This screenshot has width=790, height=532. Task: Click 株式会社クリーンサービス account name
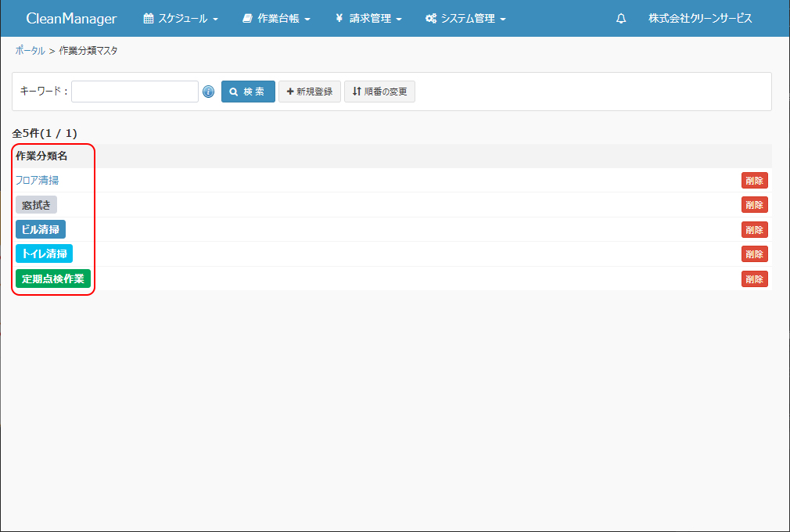[700, 19]
